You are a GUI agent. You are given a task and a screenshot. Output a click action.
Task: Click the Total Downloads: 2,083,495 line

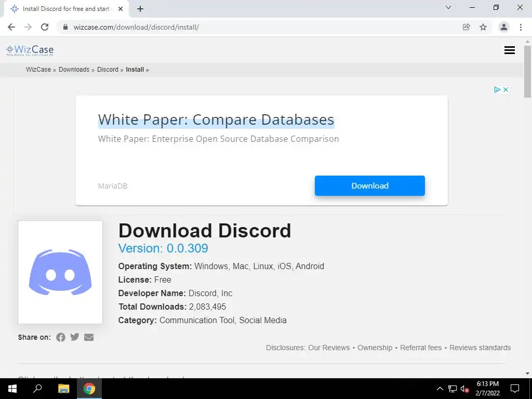pos(172,307)
